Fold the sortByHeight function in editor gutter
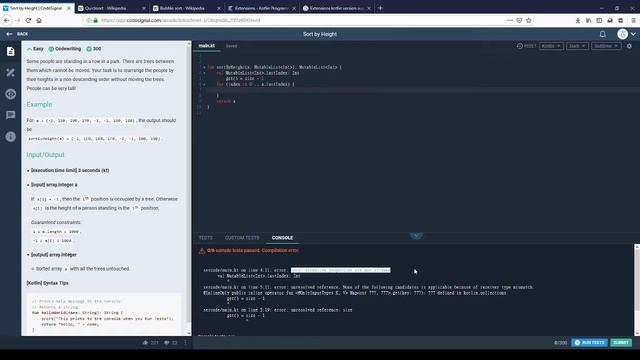The width and height of the screenshot is (640, 360). coord(204,67)
